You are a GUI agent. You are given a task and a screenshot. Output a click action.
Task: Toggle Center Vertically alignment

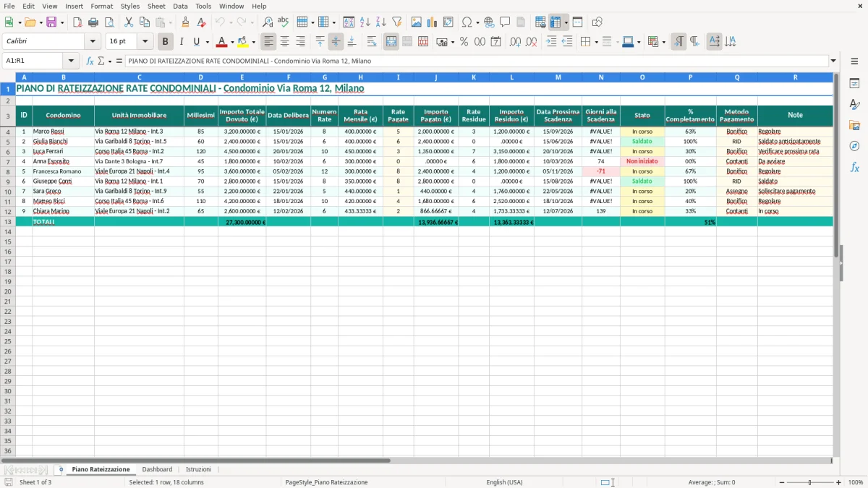pyautogui.click(x=336, y=42)
